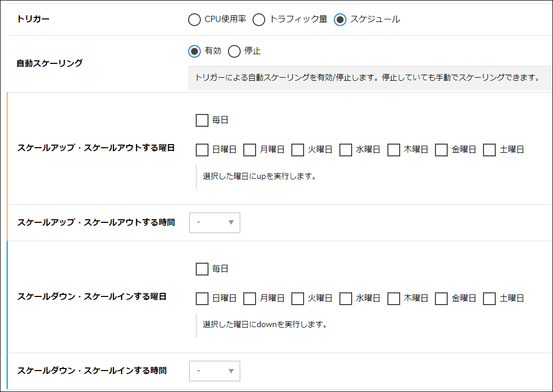Open the scale-down time dropdown

point(215,371)
